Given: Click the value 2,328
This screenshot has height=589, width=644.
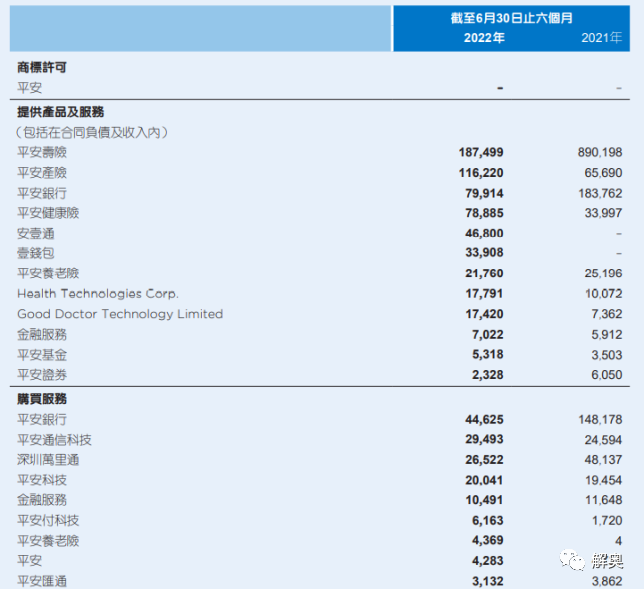Looking at the screenshot, I should click(488, 375).
